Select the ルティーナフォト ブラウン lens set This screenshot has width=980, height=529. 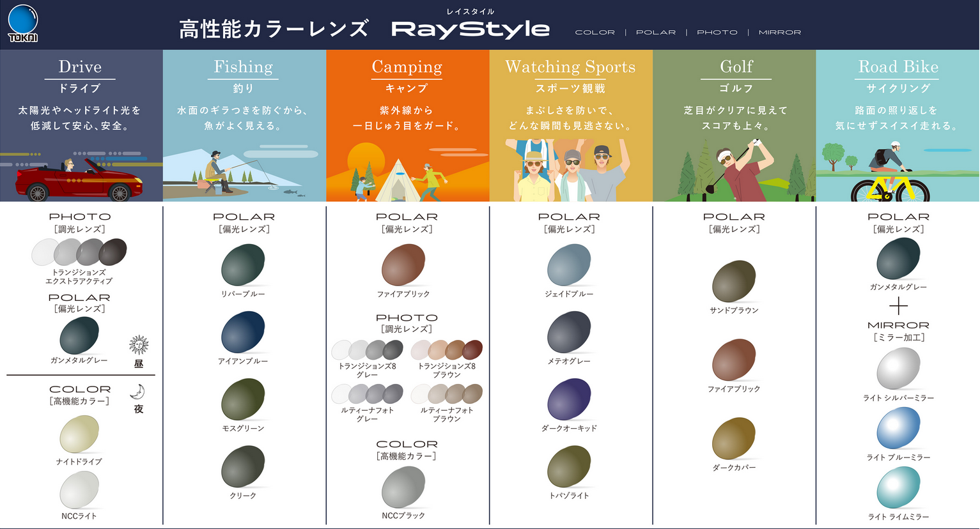pos(446,394)
